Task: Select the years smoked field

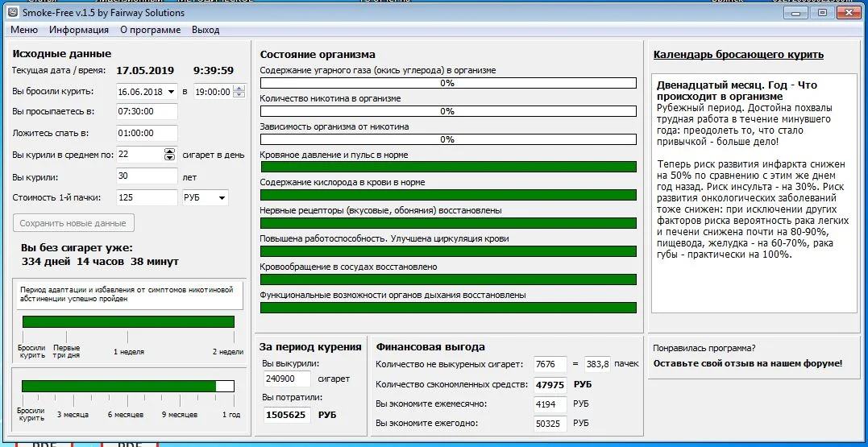Action: 147,176
